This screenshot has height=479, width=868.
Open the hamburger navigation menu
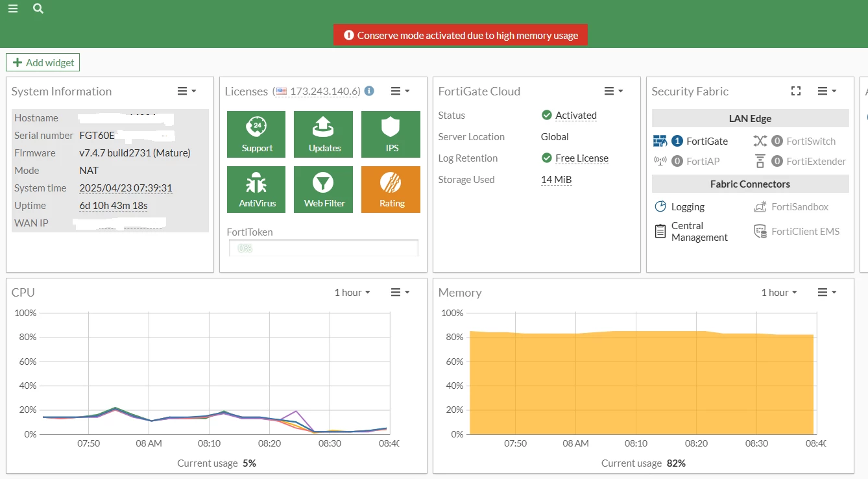13,8
